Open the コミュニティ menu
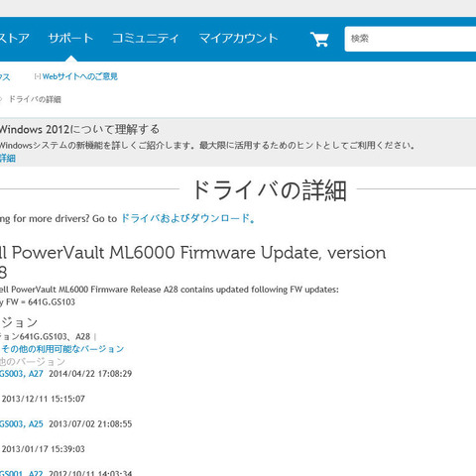Image resolution: width=476 pixels, height=476 pixels. (x=146, y=38)
